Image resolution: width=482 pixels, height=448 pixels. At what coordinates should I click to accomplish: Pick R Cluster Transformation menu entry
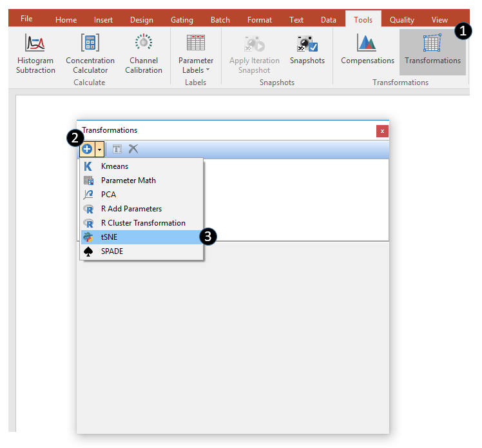(x=143, y=223)
